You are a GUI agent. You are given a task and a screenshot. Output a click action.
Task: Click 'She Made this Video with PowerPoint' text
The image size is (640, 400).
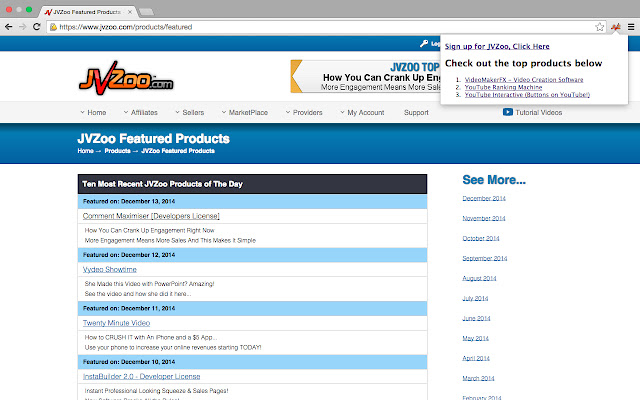149,284
